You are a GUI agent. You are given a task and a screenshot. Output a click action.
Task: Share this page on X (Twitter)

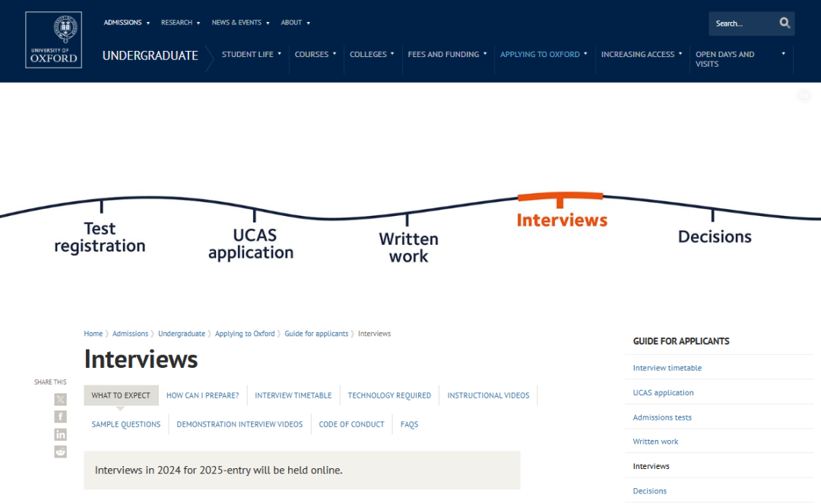pos(61,400)
